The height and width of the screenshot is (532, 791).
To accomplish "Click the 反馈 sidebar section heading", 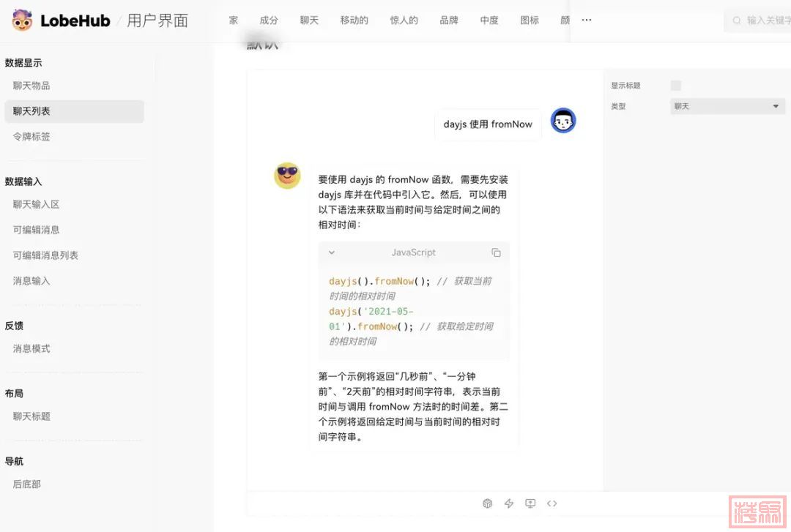I will point(14,326).
